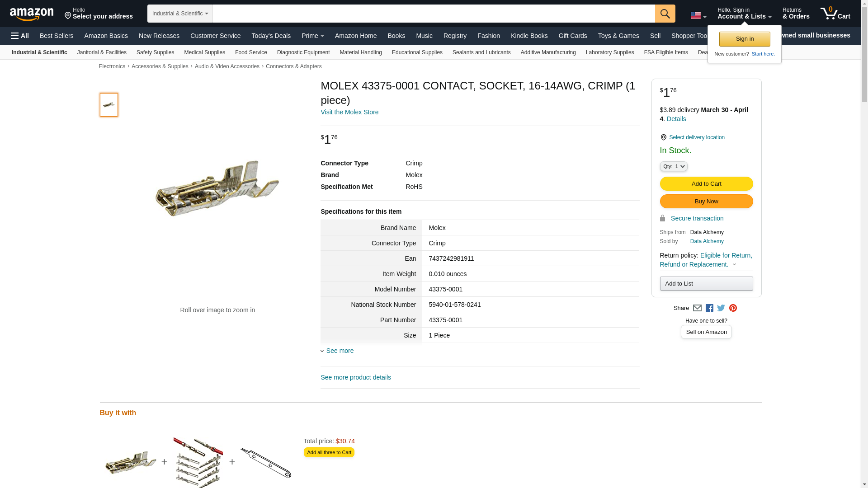Open Today's Deals menu item

coord(271,36)
